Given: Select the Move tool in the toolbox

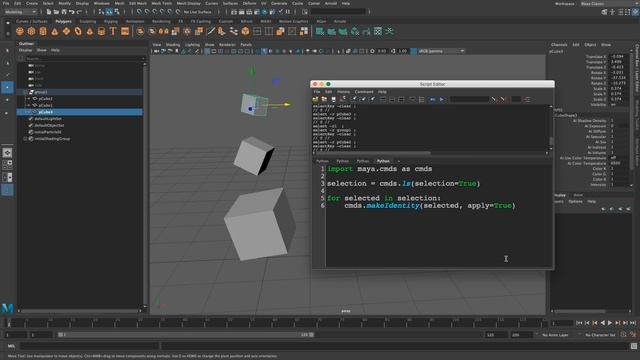Looking at the screenshot, I should click(x=7, y=87).
